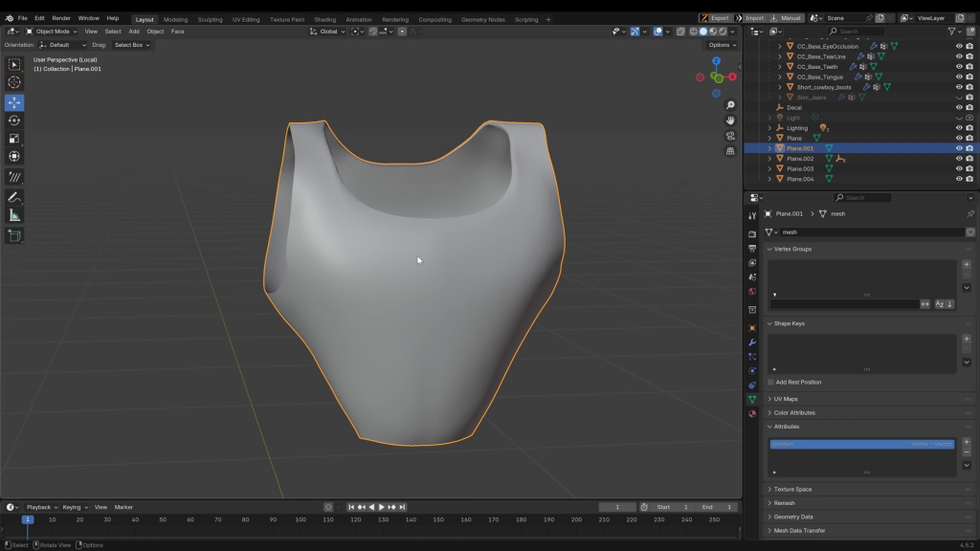This screenshot has width=980, height=551.
Task: Expand the Geometry Data section
Action: click(792, 517)
